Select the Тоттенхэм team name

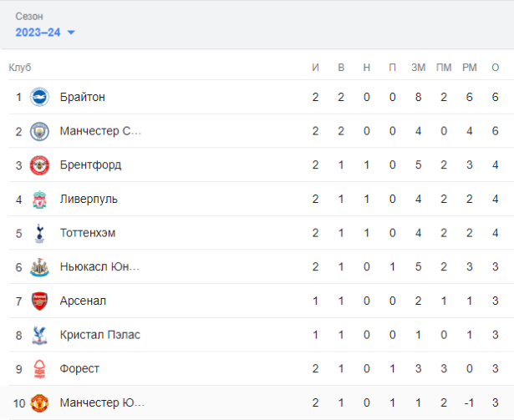(88, 233)
